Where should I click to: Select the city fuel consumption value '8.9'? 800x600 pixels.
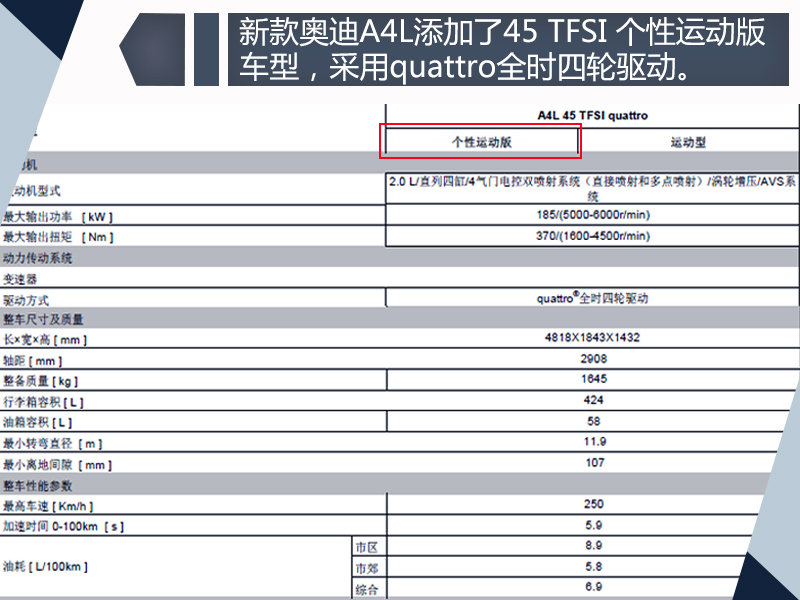(x=594, y=545)
